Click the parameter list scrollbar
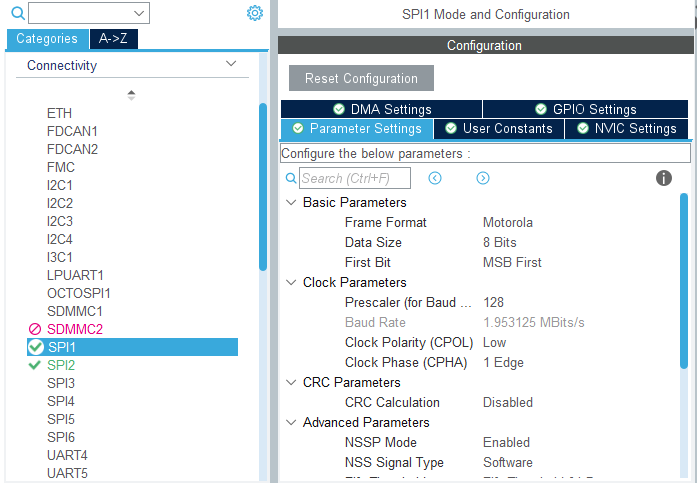The image size is (697, 483). pyautogui.click(x=684, y=281)
